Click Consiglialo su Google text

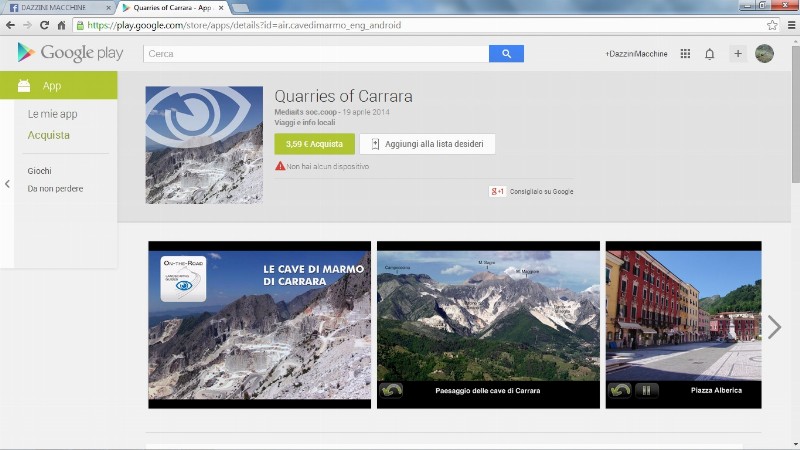click(541, 191)
